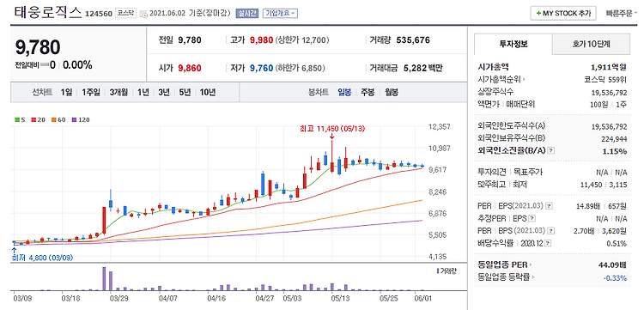This screenshot has height=310, width=644.
Task: Click the help icon next to 배당수익률 2020.12
Action: [549, 243]
